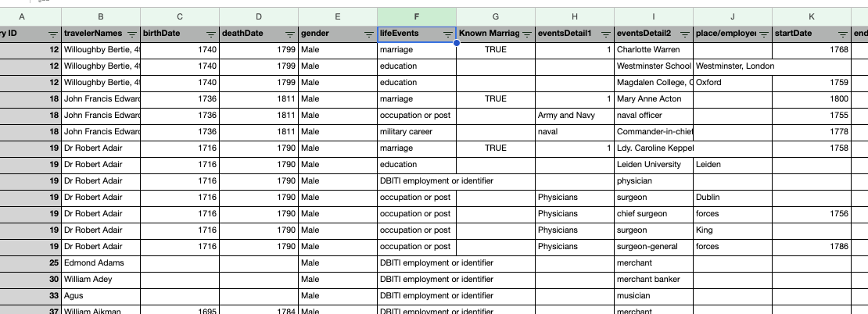Select column A header
868x314 pixels.
(30, 17)
